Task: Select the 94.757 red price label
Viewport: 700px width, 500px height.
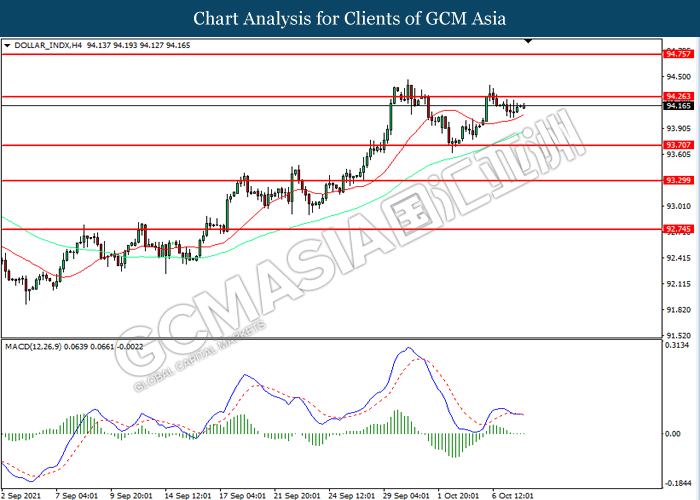Action: point(678,54)
